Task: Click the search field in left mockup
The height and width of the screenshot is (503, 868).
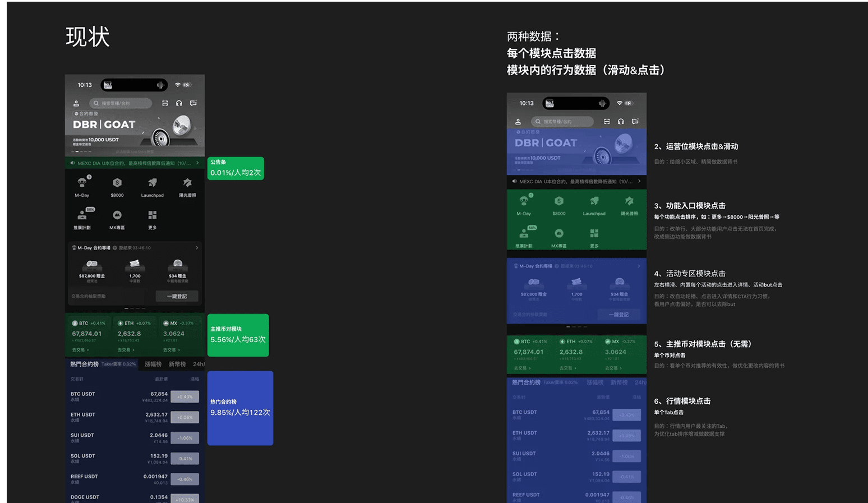Action: click(x=121, y=103)
